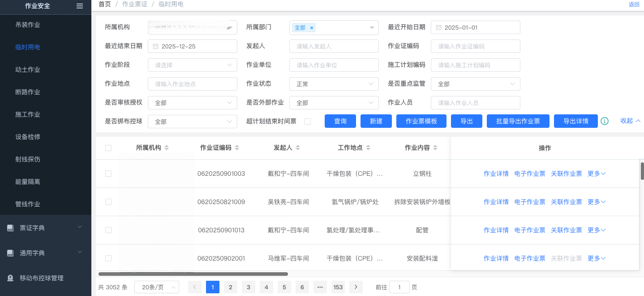
Task: Click the next page arrow in pagination
Action: point(356,287)
